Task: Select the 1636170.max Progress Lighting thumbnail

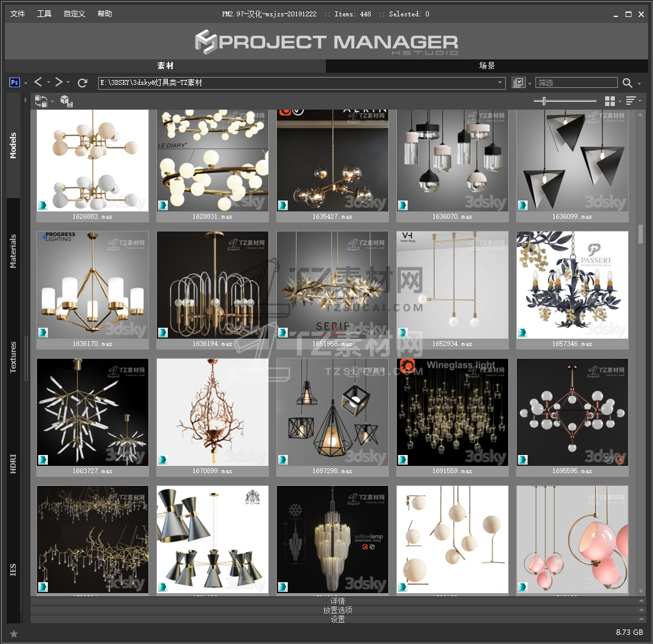Action: pyautogui.click(x=93, y=285)
